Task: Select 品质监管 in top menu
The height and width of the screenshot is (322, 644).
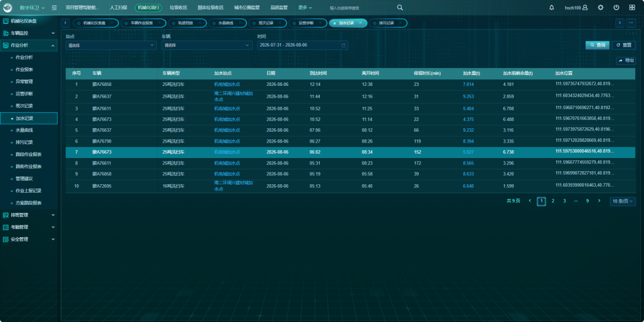Action: [x=279, y=7]
